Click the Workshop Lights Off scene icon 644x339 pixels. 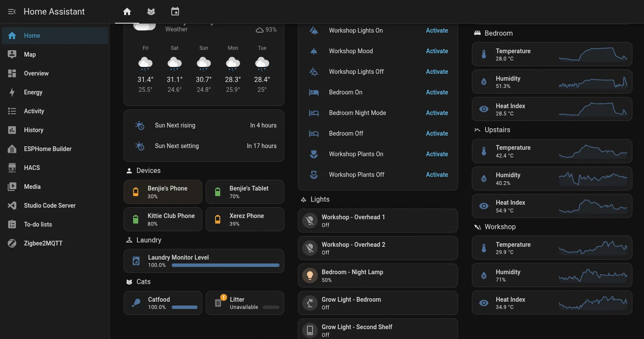pyautogui.click(x=314, y=72)
